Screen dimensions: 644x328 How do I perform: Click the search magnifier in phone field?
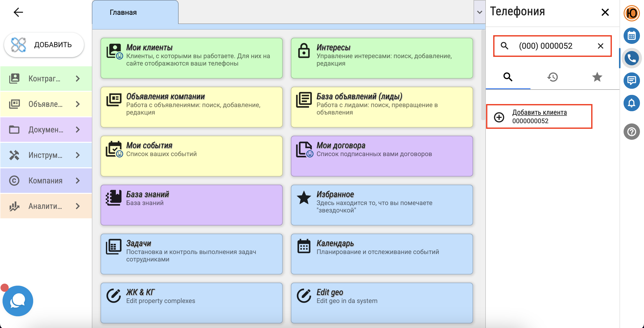coord(504,46)
